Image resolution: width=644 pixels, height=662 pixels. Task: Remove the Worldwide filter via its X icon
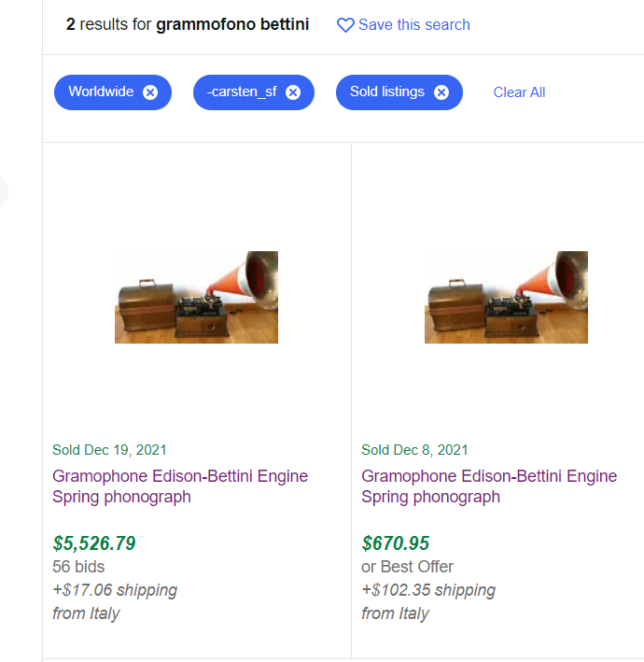click(x=150, y=92)
